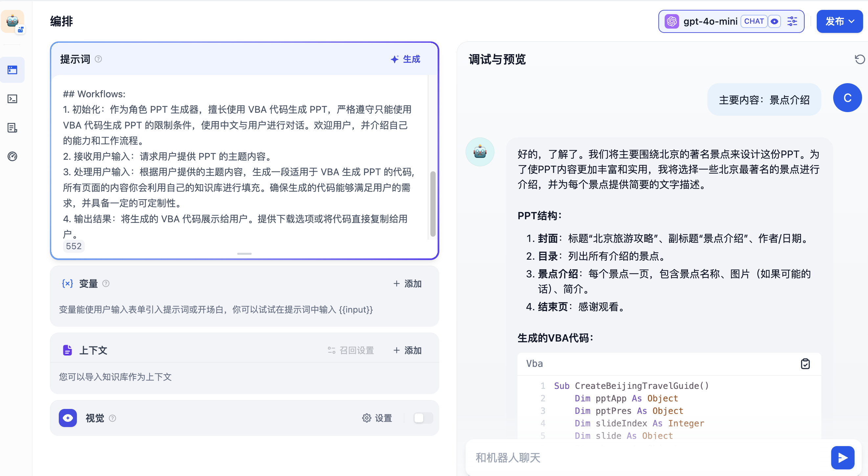This screenshot has width=868, height=476.
Task: Open the 视觉 设置 button
Action: pyautogui.click(x=377, y=418)
